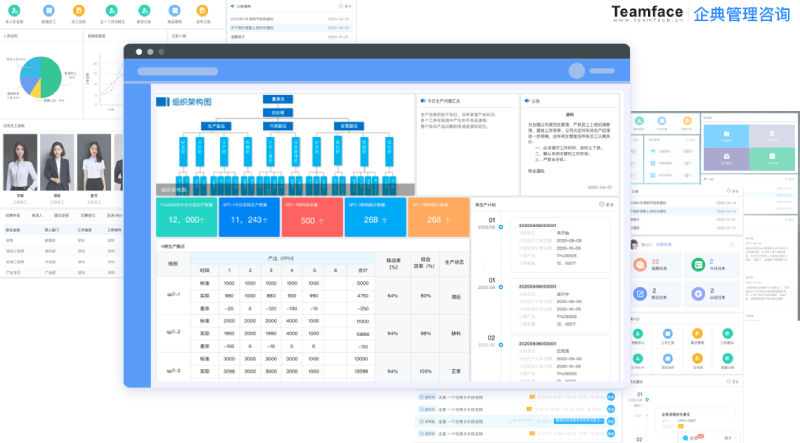Viewport: 800px width, 443px height.
Task: Click the blue add employee icon
Action: [x=49, y=9]
